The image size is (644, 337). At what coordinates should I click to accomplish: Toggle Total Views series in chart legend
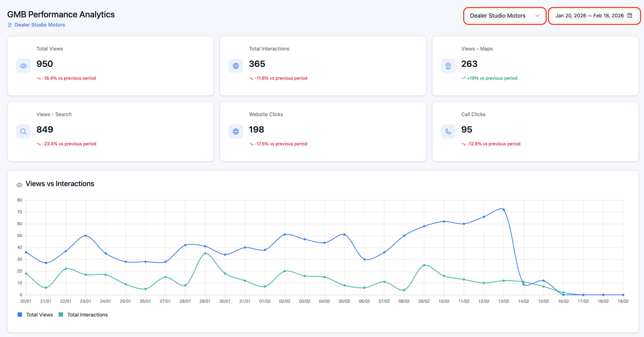pos(40,315)
